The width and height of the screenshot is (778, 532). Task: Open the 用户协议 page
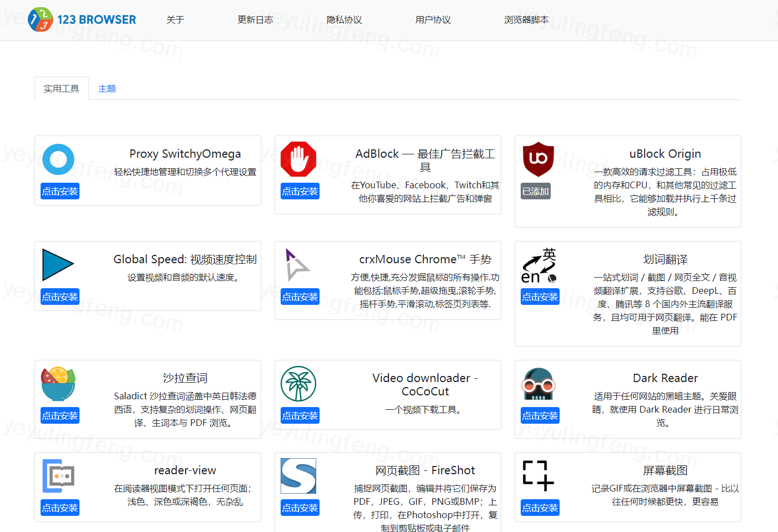(x=433, y=20)
